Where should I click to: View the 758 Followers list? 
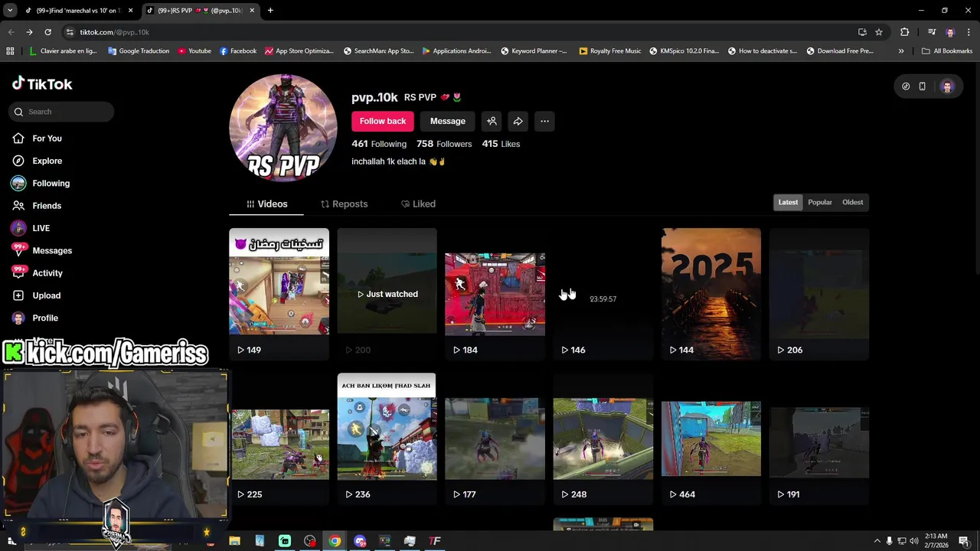(x=444, y=144)
